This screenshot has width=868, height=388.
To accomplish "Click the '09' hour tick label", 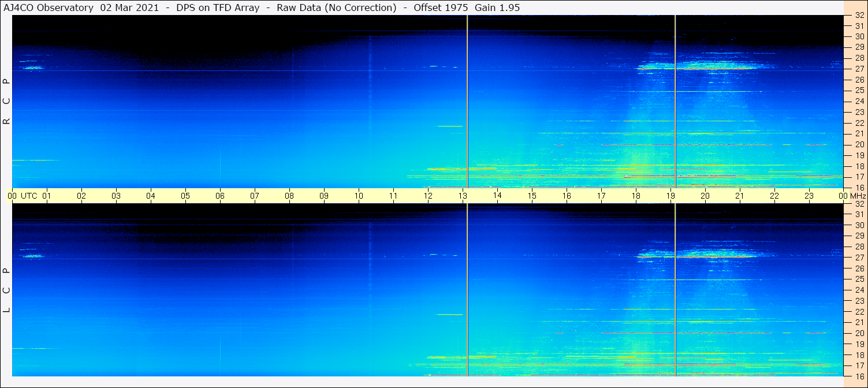I will pyautogui.click(x=324, y=196).
